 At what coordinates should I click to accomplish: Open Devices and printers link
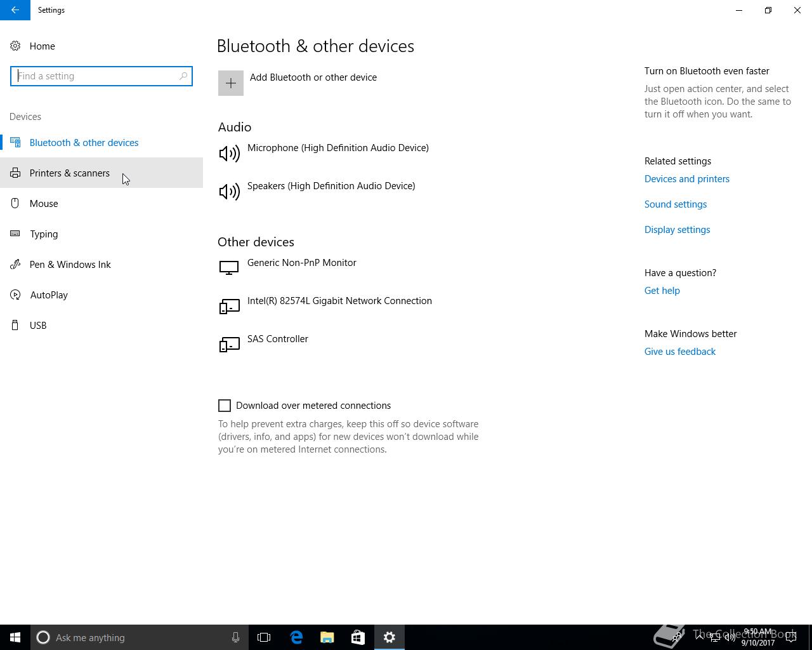[687, 179]
